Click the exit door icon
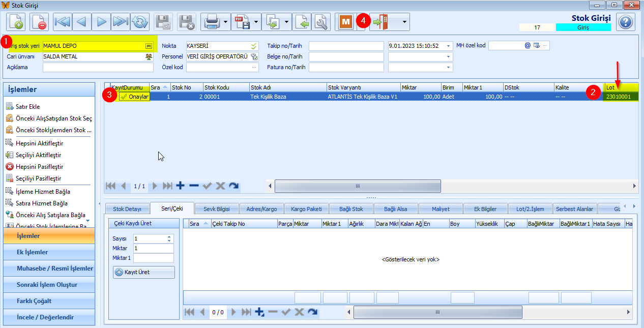The width and height of the screenshot is (644, 328). pyautogui.click(x=380, y=22)
